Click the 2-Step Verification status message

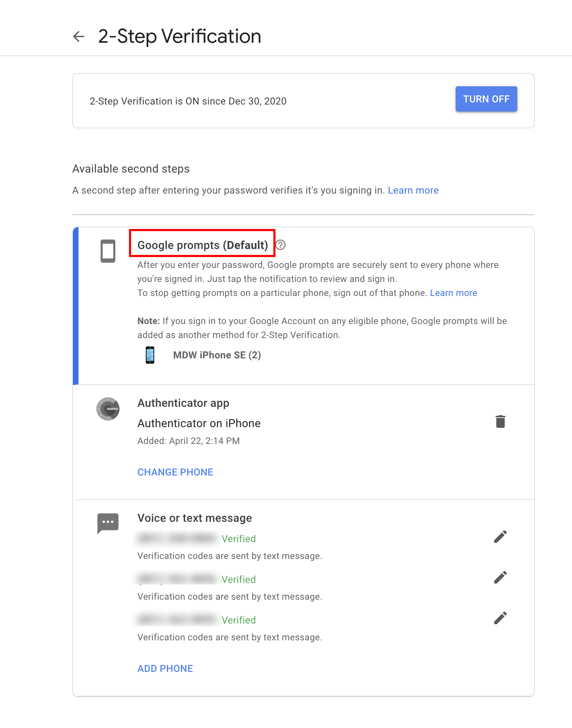coord(187,101)
